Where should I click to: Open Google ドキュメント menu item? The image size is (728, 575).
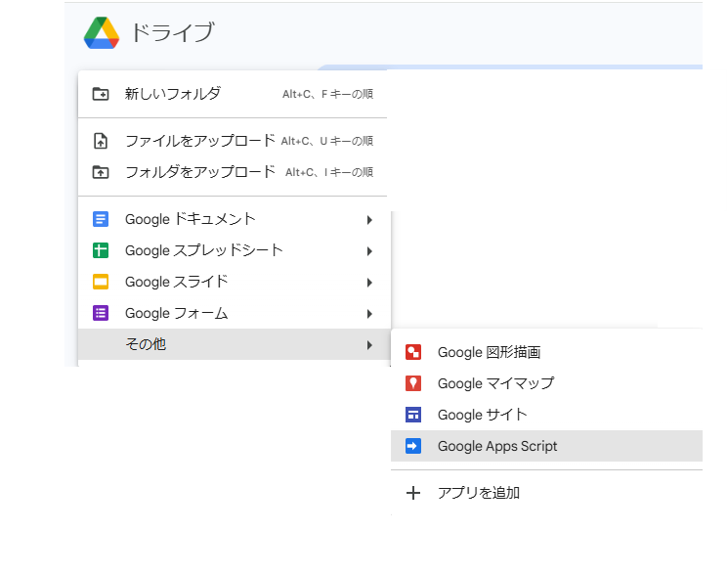pyautogui.click(x=233, y=219)
